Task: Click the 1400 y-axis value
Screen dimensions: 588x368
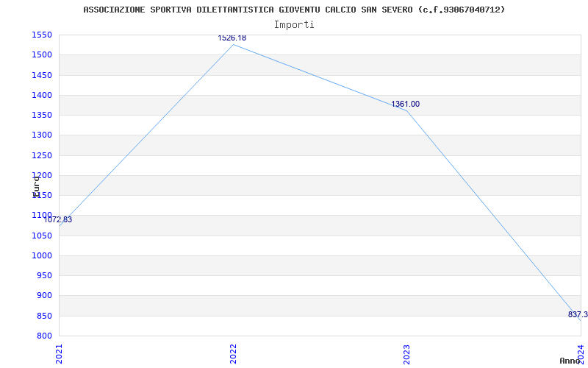Action: click(41, 96)
